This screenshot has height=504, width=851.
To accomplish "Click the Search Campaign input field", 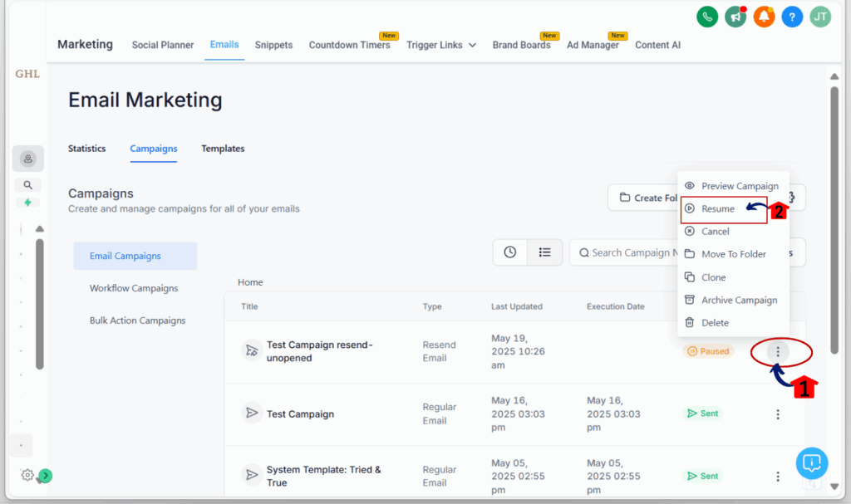I will [632, 252].
